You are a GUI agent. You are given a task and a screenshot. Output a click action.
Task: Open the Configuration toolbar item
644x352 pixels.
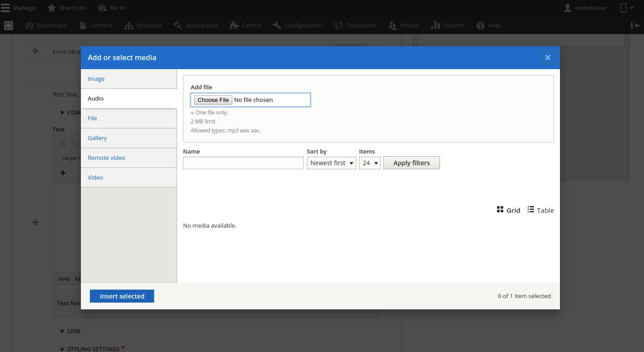point(298,26)
